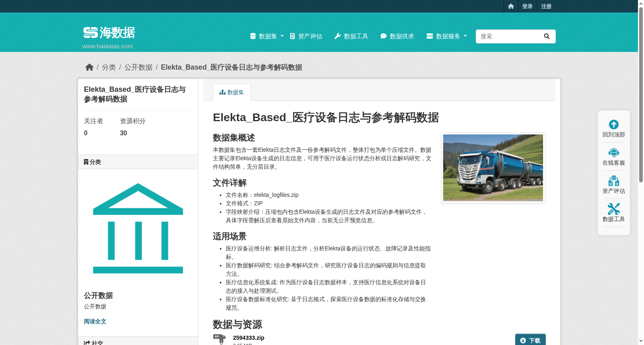
Task: Open 在线客服 chat icon
Action: [x=614, y=153]
